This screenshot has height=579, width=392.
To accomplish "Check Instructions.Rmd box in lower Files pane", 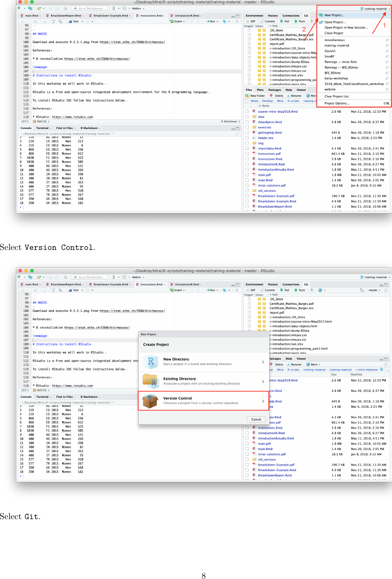I will pos(247,427).
